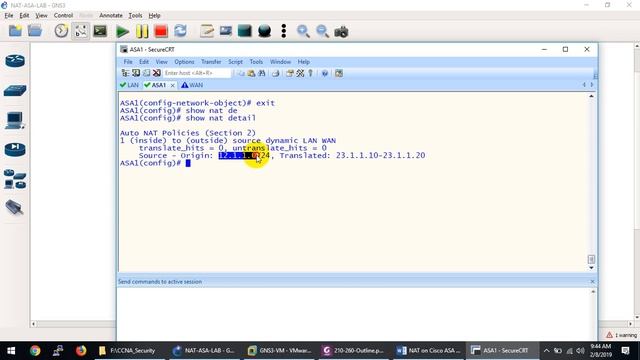Open GNS3 Tools menu
The width and height of the screenshot is (640, 360).
[135, 16]
